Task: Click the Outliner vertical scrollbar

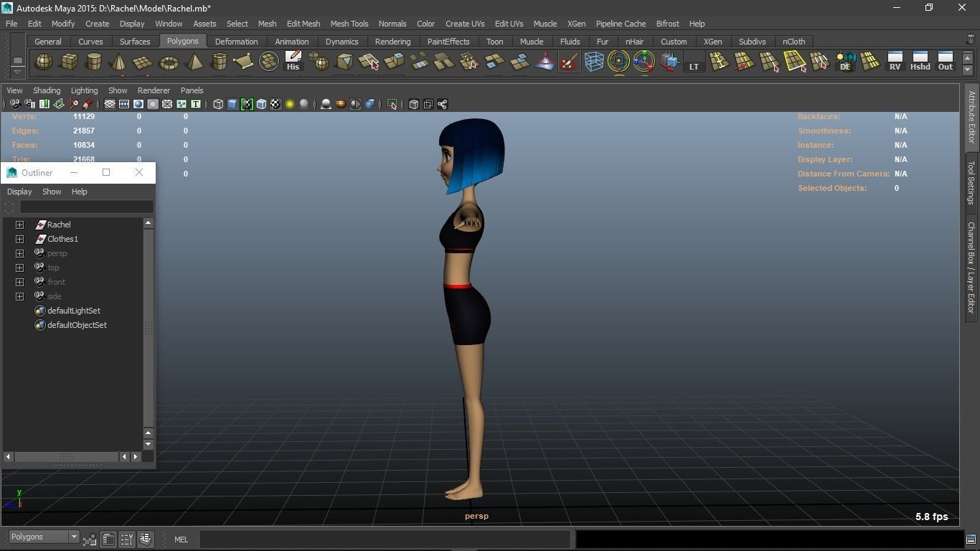Action: click(149, 328)
